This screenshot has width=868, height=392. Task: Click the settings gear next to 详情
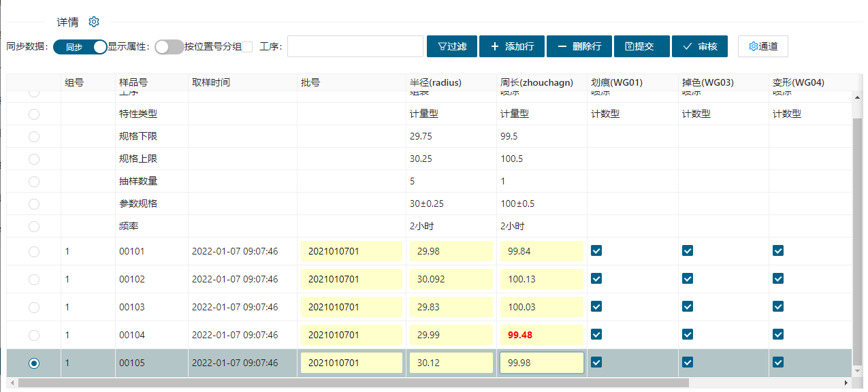[94, 22]
